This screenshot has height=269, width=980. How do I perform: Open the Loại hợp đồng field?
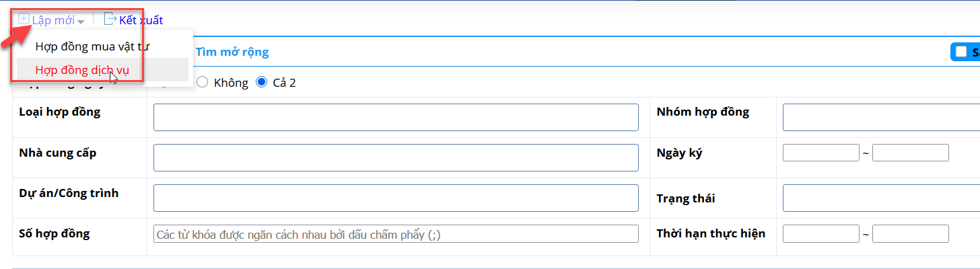396,117
